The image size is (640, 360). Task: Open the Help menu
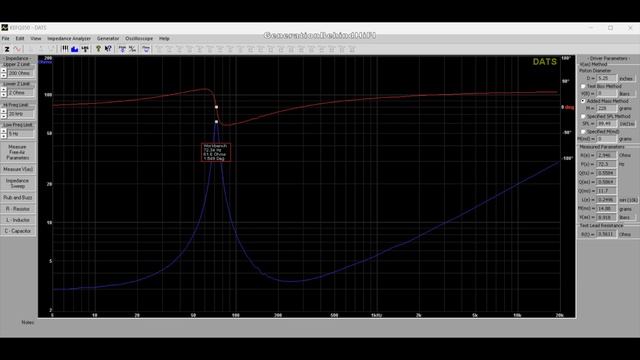point(164,38)
